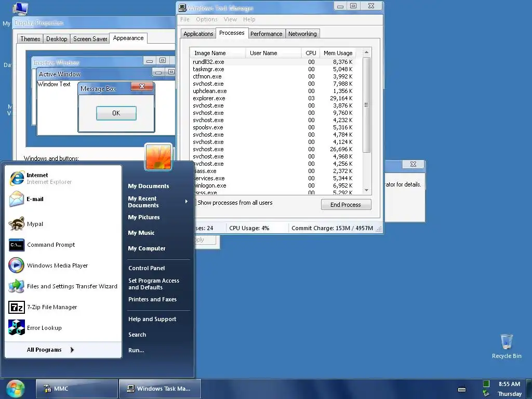
Task: Launch 7-Zip File Manager icon
Action: point(16,307)
